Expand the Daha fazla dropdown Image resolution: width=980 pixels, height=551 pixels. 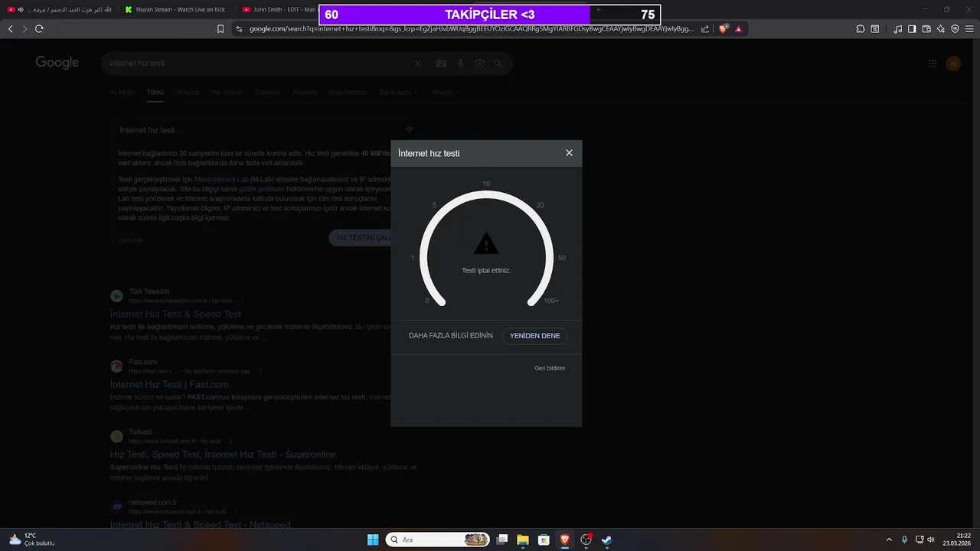tap(399, 93)
